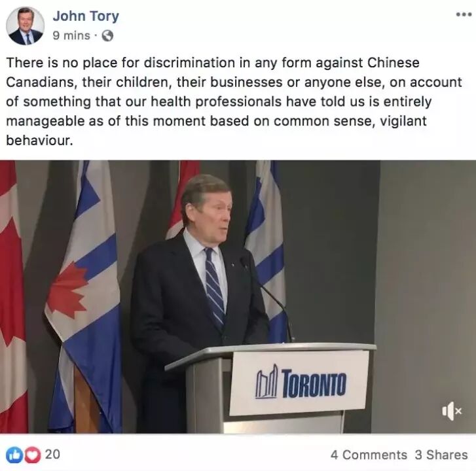Image resolution: width=476 pixels, height=471 pixels.
Task: Click the Toronto podium sign in the video
Action: click(299, 383)
